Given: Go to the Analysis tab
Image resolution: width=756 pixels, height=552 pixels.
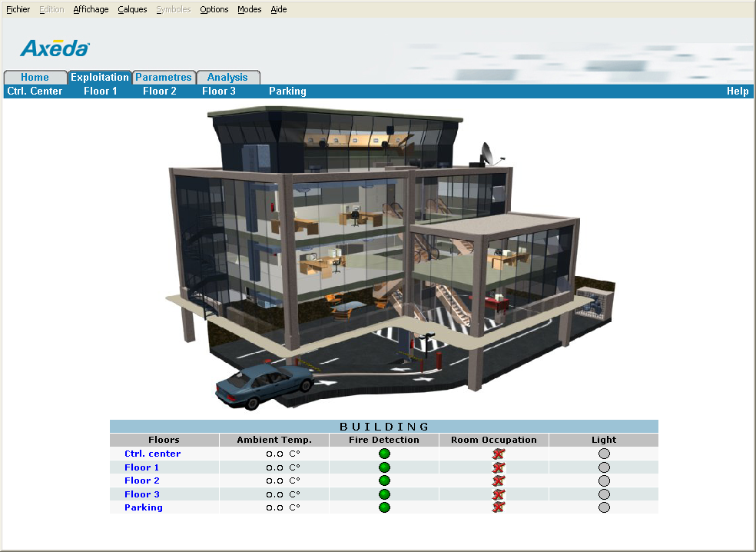Looking at the screenshot, I should (x=227, y=77).
